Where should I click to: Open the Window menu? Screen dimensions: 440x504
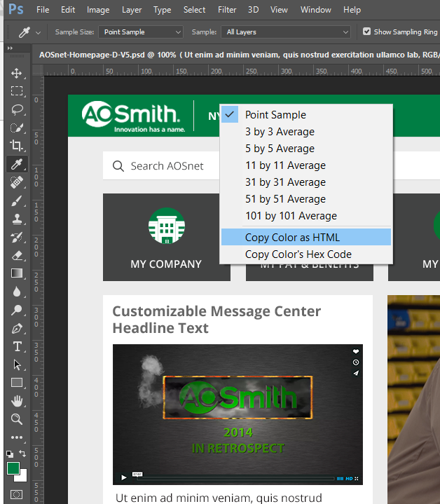click(x=316, y=10)
